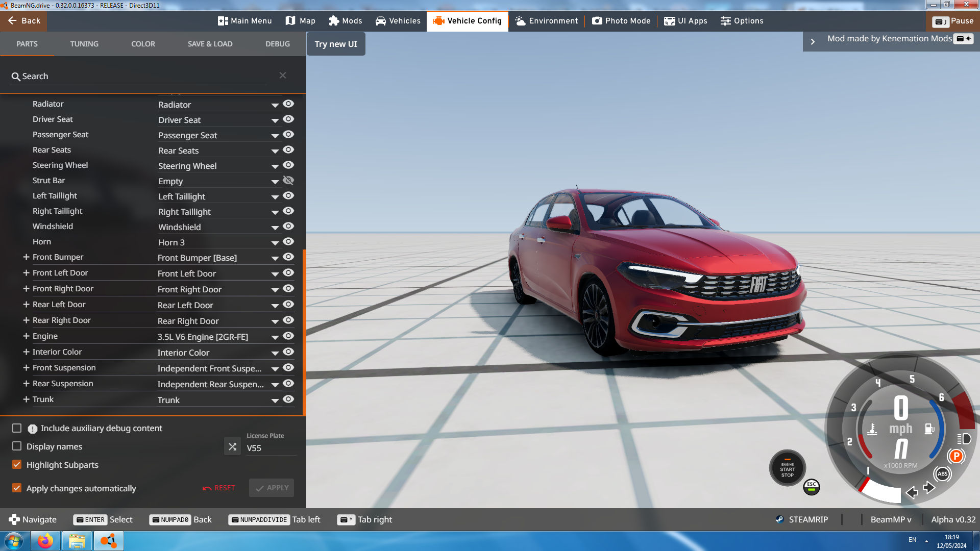Image resolution: width=980 pixels, height=551 pixels.
Task: Click the right turn signal arrow
Action: 929,488
